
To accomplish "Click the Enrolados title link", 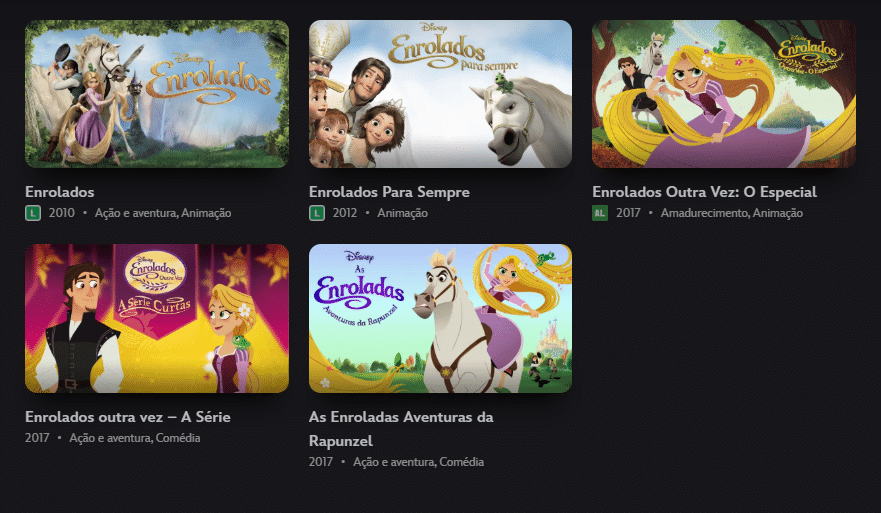I will click(60, 192).
